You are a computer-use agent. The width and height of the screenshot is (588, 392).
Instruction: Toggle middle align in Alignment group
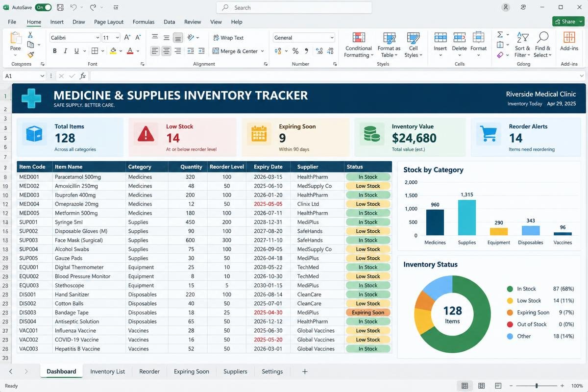pos(167,37)
